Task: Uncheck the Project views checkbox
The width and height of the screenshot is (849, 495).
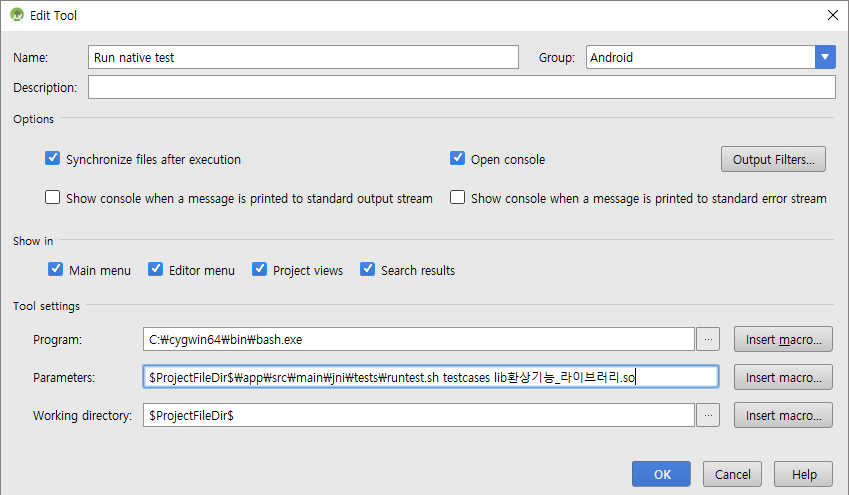Action: [x=260, y=270]
